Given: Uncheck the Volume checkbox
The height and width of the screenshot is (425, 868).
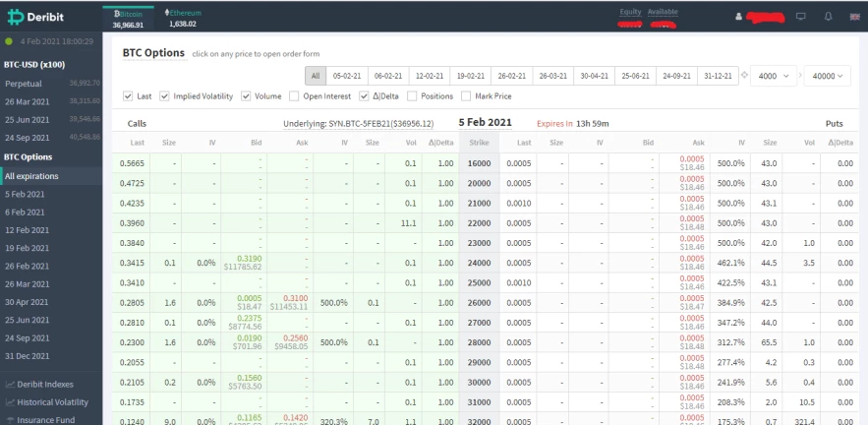Looking at the screenshot, I should pos(246,95).
